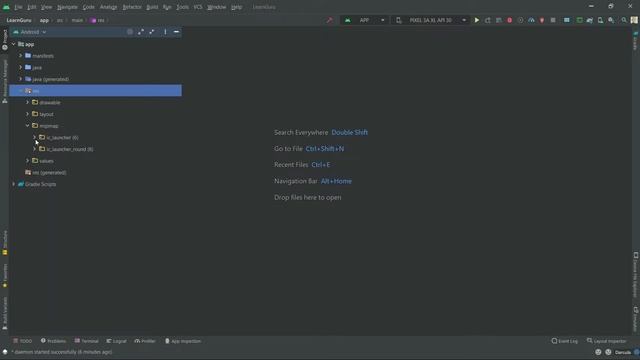Open the Event Log button
The height and width of the screenshot is (360, 640).
pyautogui.click(x=564, y=341)
